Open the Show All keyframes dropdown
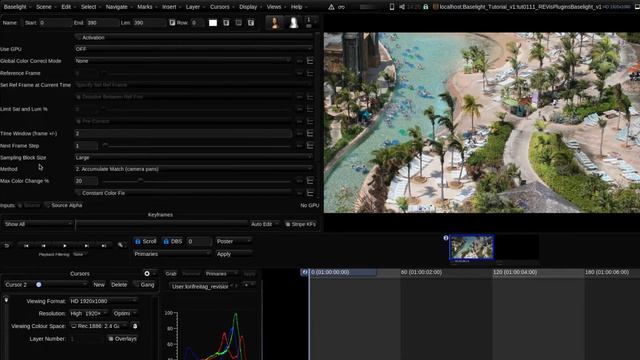This screenshot has width=640, height=360. (x=38, y=224)
